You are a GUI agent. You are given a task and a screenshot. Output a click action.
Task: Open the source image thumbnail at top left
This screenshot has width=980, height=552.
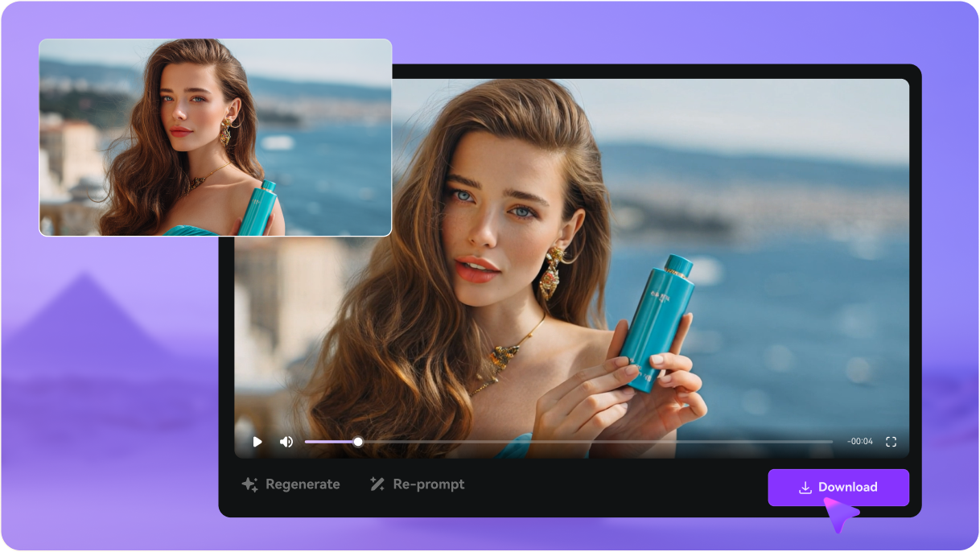point(215,138)
